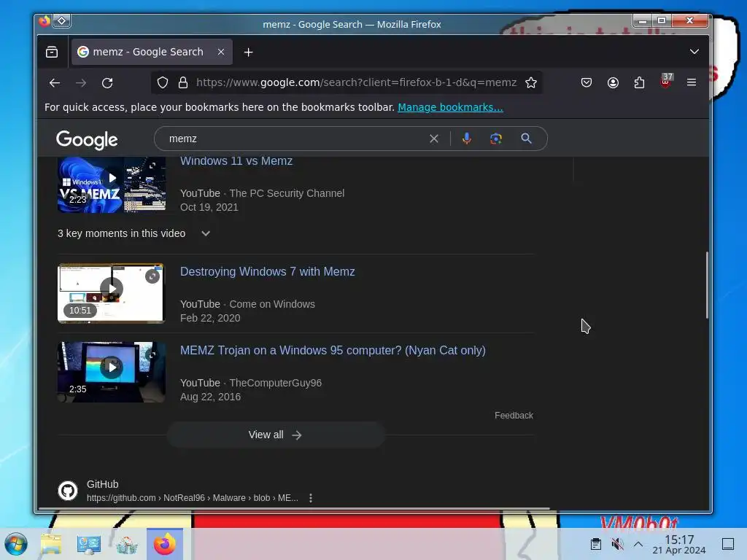Reload the current page
This screenshot has width=747, height=560.
coord(107,83)
